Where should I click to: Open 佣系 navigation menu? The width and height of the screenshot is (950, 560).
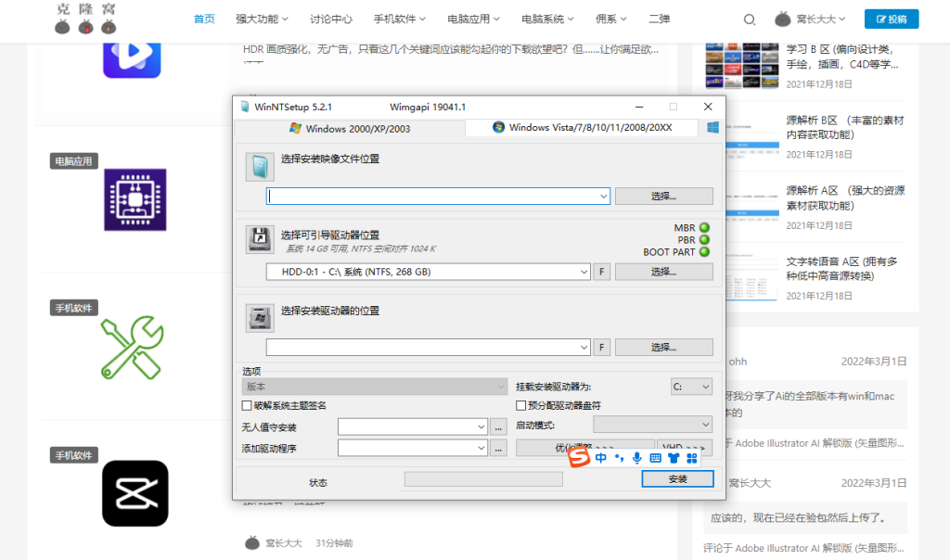(610, 19)
